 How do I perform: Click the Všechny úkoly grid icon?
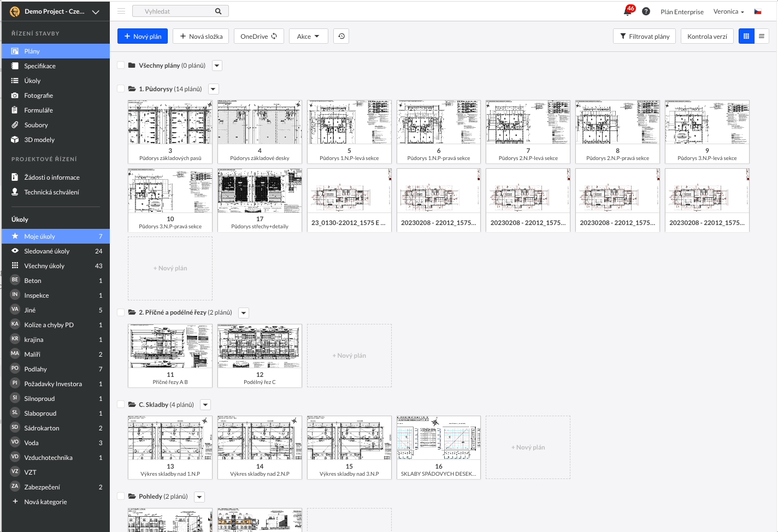point(15,265)
